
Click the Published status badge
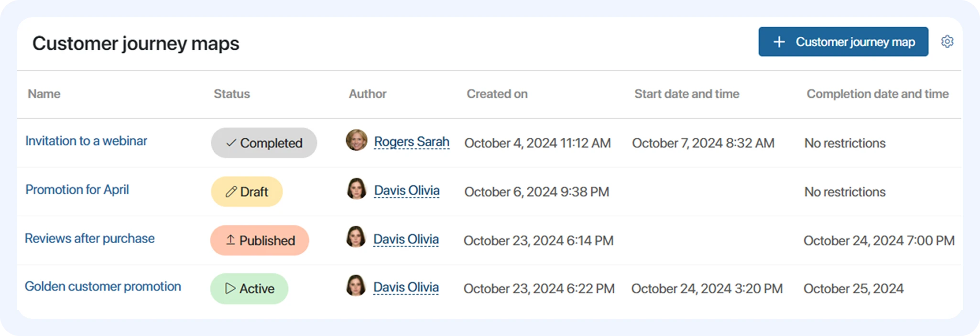point(260,240)
